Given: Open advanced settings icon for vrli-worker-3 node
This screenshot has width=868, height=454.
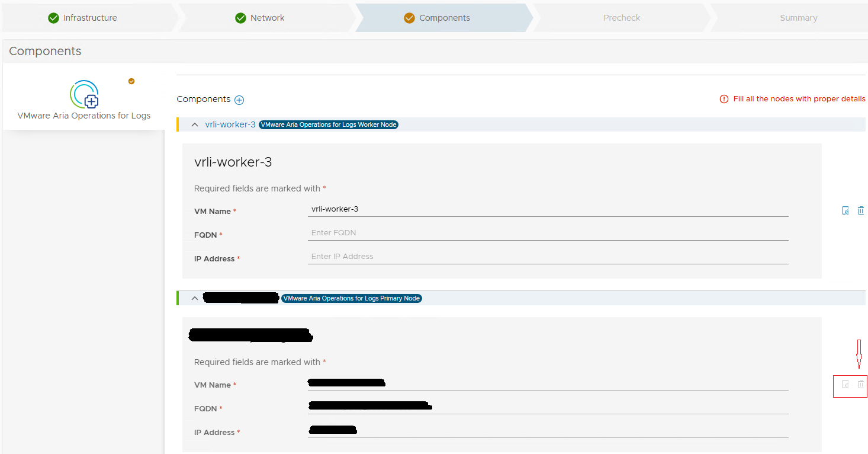Looking at the screenshot, I should point(846,211).
